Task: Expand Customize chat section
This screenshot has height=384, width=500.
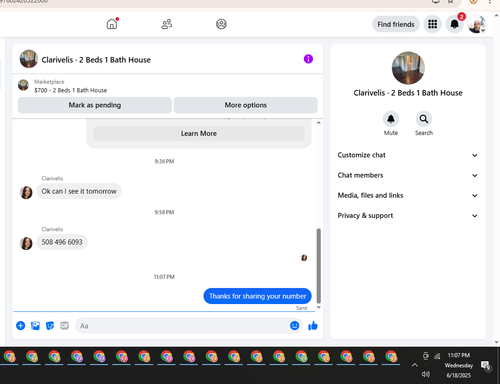Action: (x=408, y=155)
